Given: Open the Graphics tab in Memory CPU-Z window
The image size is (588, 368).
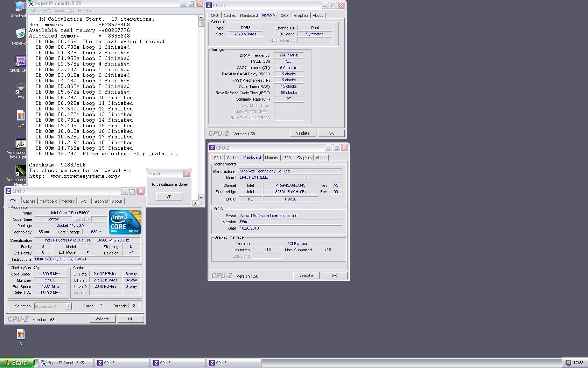Looking at the screenshot, I should coord(301,15).
